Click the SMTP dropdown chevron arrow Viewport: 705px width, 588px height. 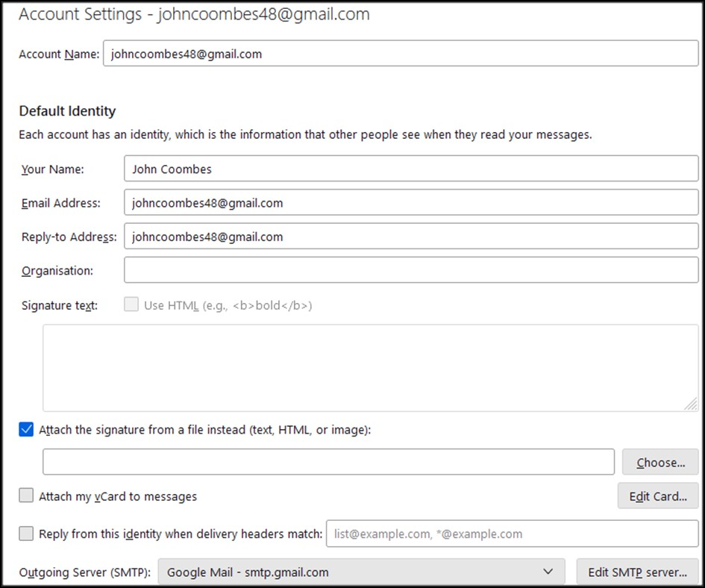(548, 572)
